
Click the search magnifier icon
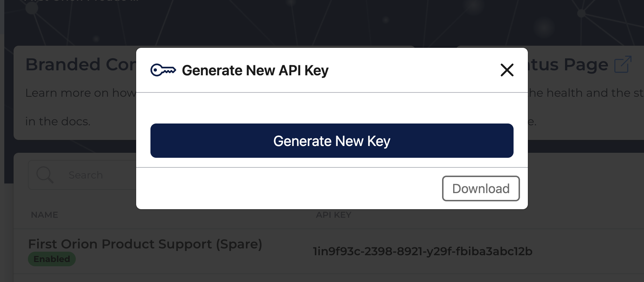click(x=45, y=175)
